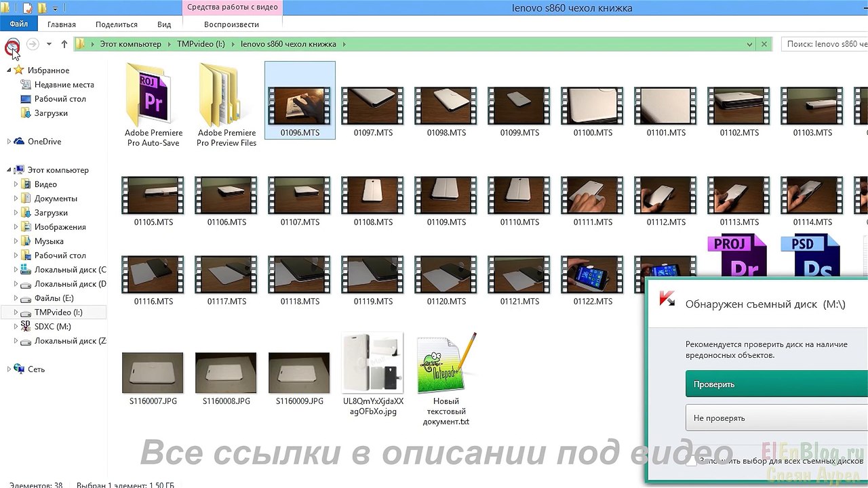Viewport: 868px width, 488px height.
Task: Click the lenovo s860 чехол книжка breadcrumb
Action: [x=288, y=44]
